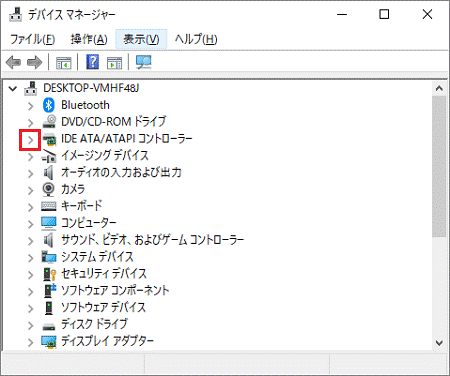Open the 操作(A) menu
Screen dimensions: 450x376
tap(89, 39)
